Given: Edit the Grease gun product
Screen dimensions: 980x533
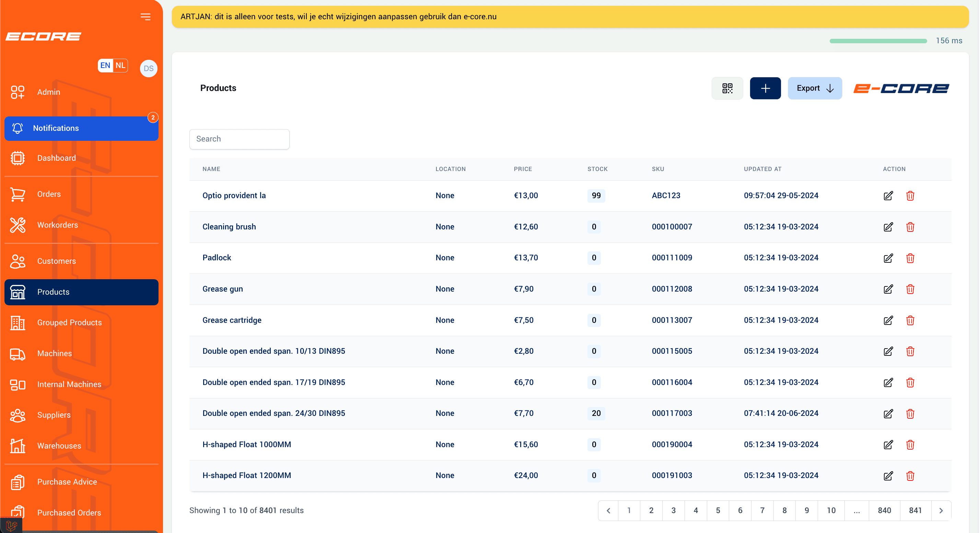Looking at the screenshot, I should (x=888, y=289).
